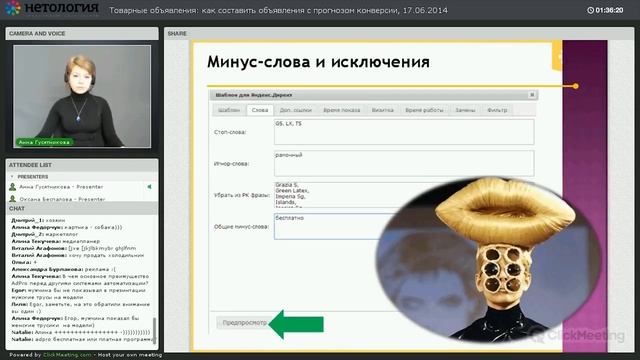Click the Виталий Агафонов message about selling a fridge

click(x=78, y=255)
